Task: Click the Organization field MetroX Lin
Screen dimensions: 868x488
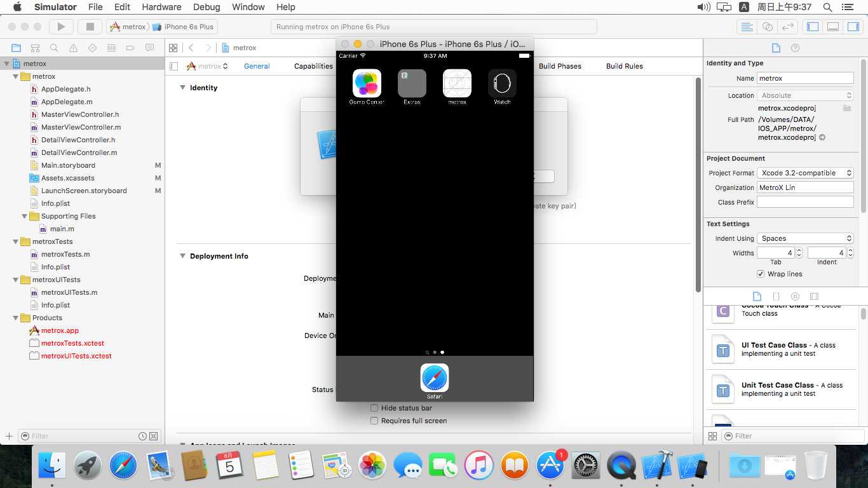Action: click(805, 187)
